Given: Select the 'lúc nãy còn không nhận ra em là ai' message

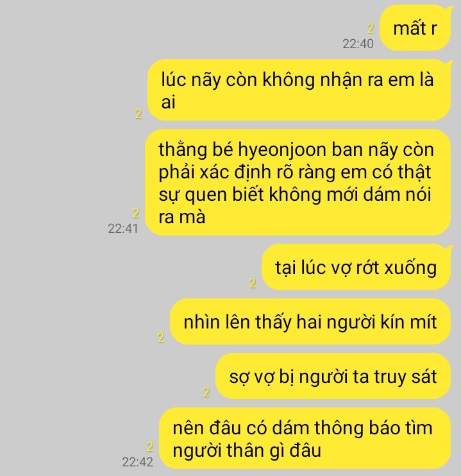Looking at the screenshot, I should click(x=299, y=90).
